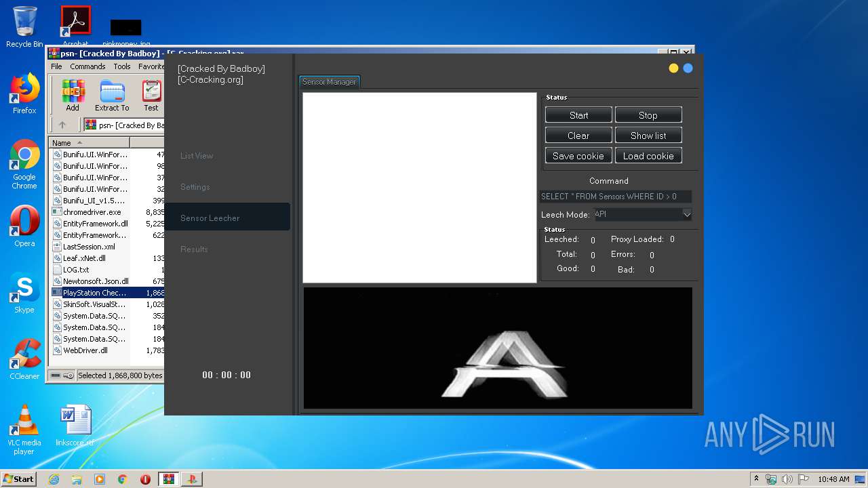Open the File menu in WinRAR
The width and height of the screenshot is (868, 488).
coord(56,66)
